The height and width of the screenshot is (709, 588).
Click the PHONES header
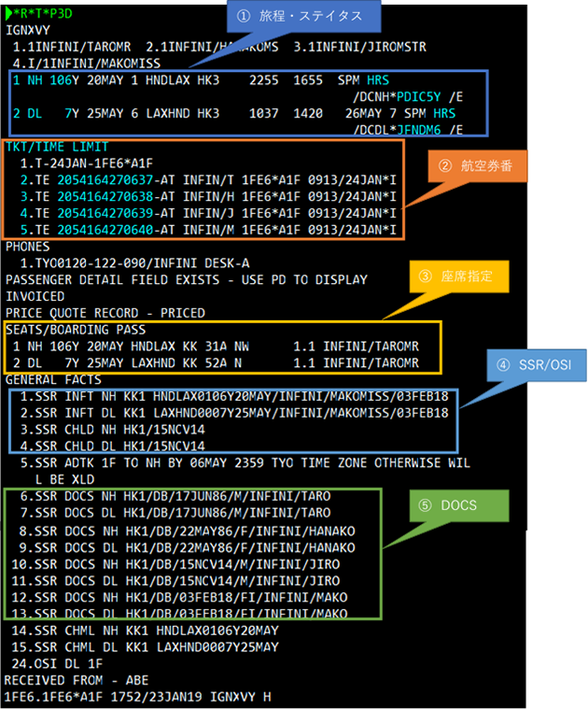[x=28, y=247]
